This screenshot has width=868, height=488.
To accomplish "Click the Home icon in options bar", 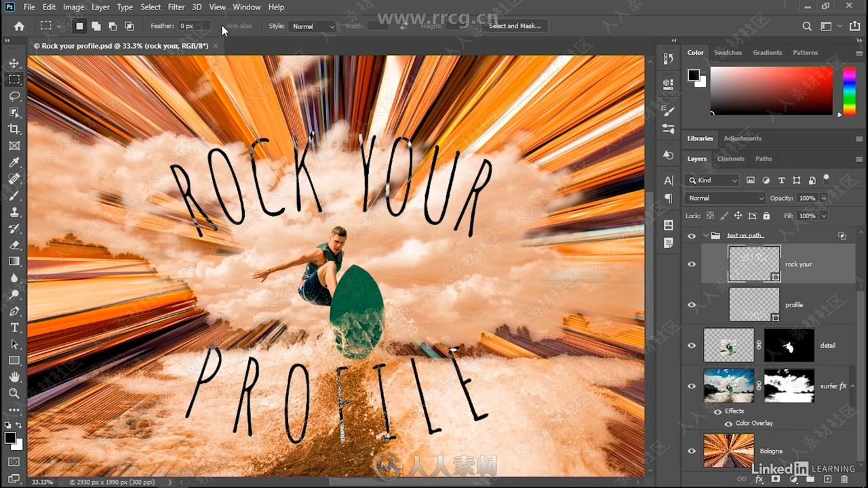I will click(x=19, y=26).
